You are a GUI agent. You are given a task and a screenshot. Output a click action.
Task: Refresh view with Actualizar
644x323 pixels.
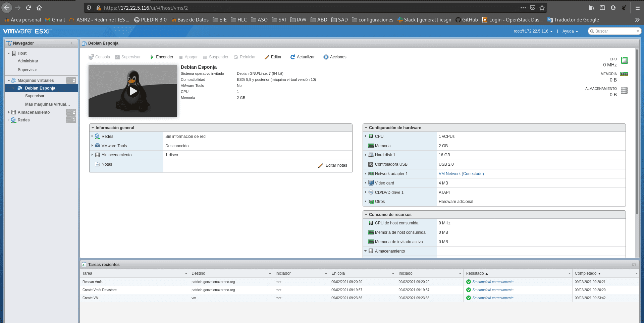point(303,57)
